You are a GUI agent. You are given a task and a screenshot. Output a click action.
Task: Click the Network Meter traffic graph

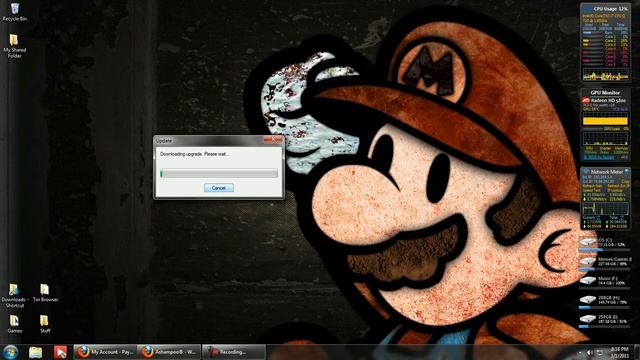pyautogui.click(x=606, y=209)
